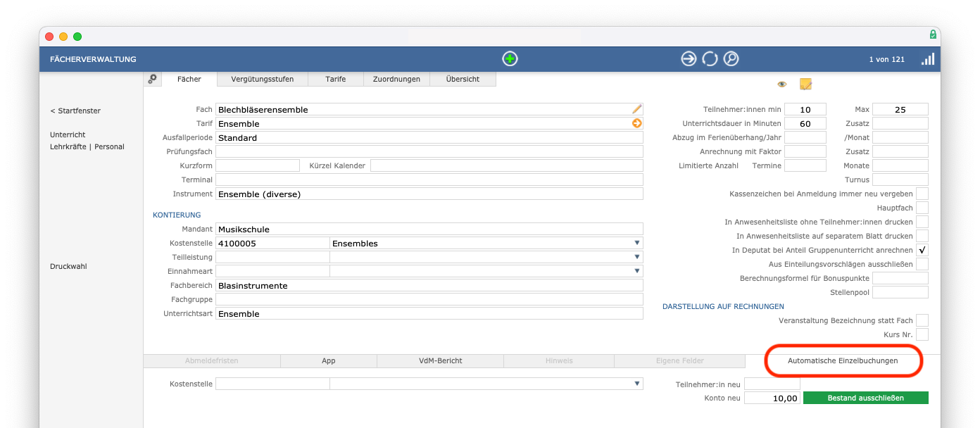Open the Einnahmeart dropdown arrow
This screenshot has width=980, height=428.
[x=637, y=271]
